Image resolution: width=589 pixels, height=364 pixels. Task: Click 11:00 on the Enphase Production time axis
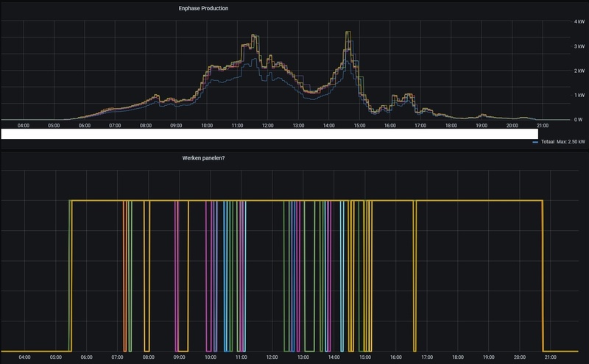(x=237, y=126)
